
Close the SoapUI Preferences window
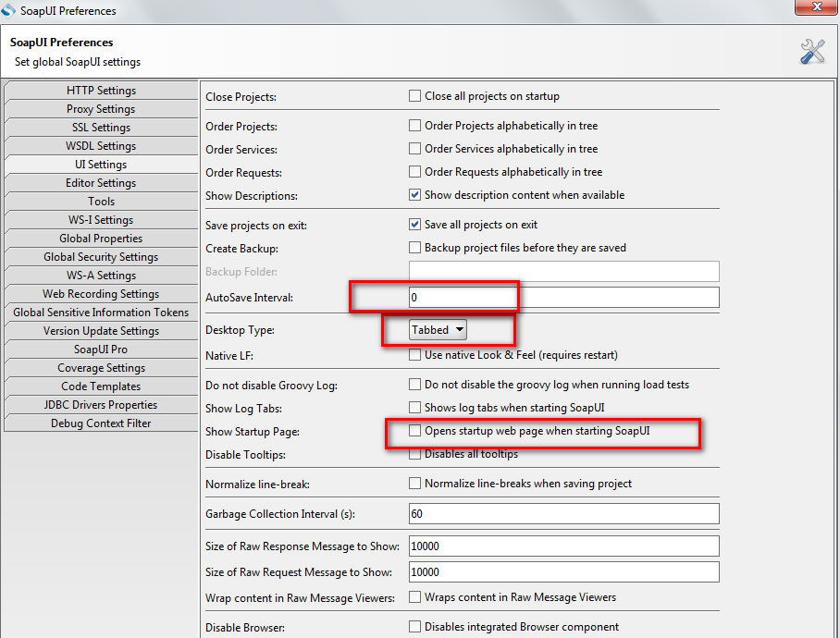tap(817, 7)
